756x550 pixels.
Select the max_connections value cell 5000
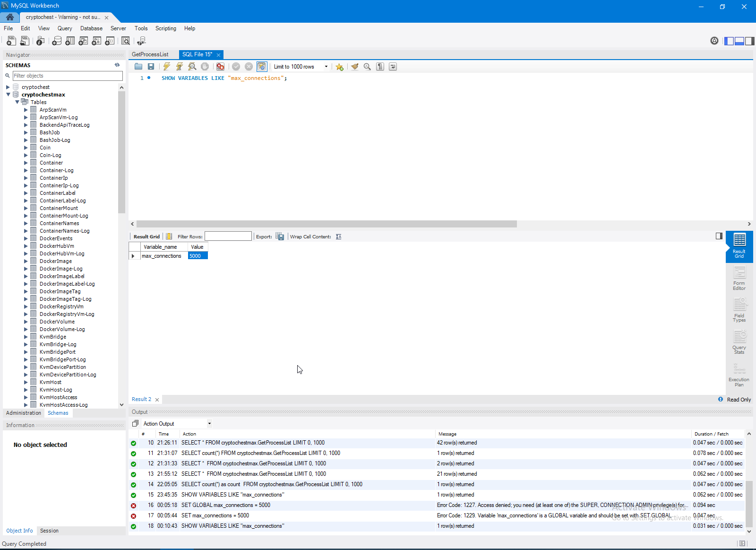pos(198,256)
